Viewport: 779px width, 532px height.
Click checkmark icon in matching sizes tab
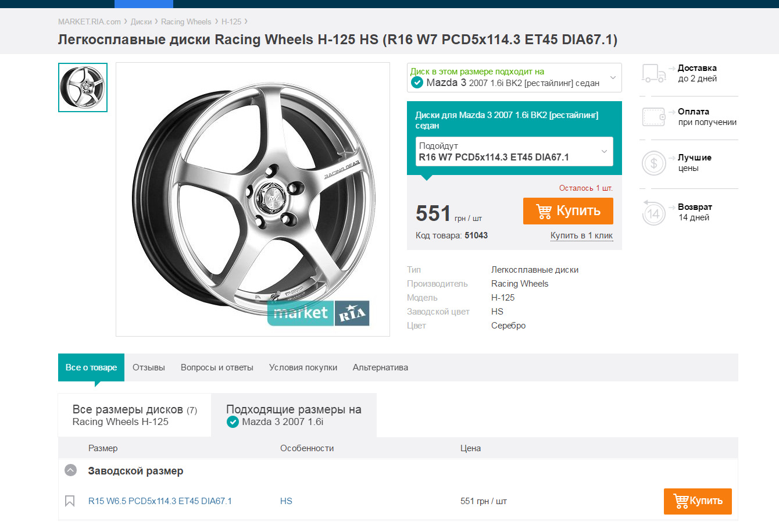tap(233, 422)
